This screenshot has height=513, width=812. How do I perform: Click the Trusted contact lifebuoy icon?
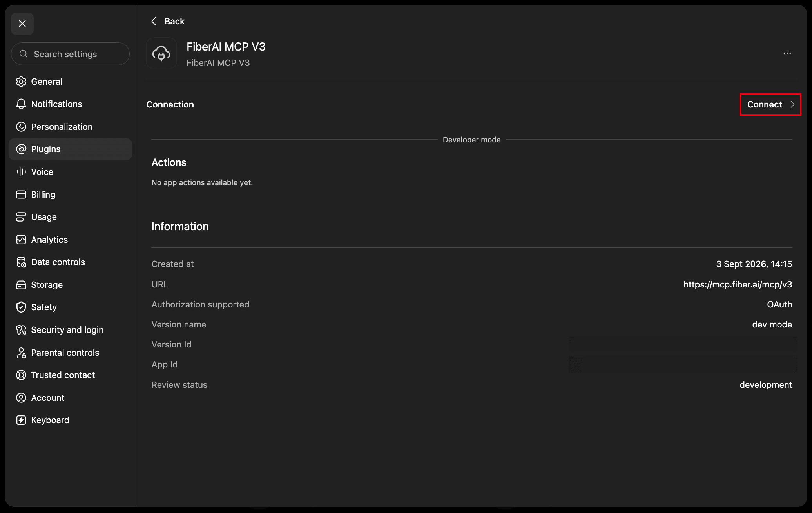tap(21, 375)
